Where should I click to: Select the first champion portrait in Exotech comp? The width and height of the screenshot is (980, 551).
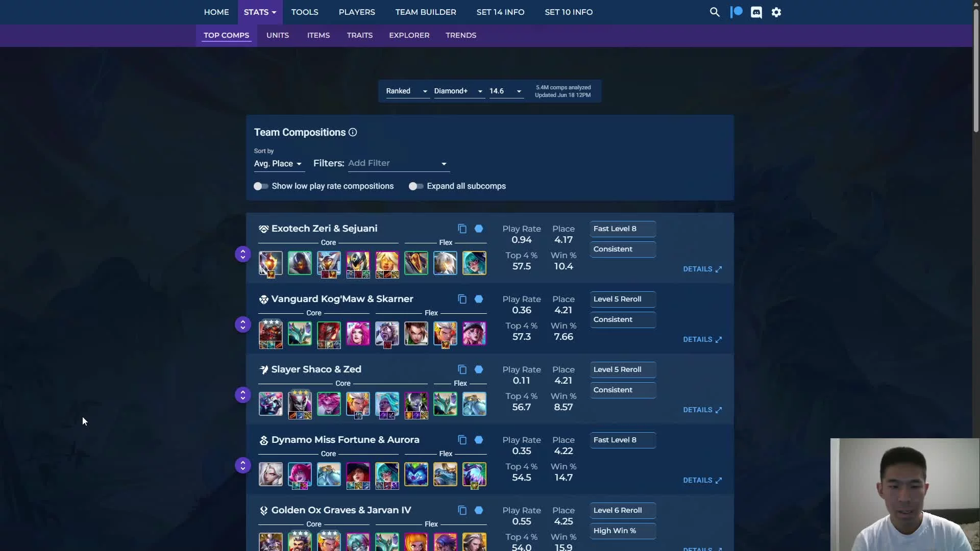click(271, 263)
